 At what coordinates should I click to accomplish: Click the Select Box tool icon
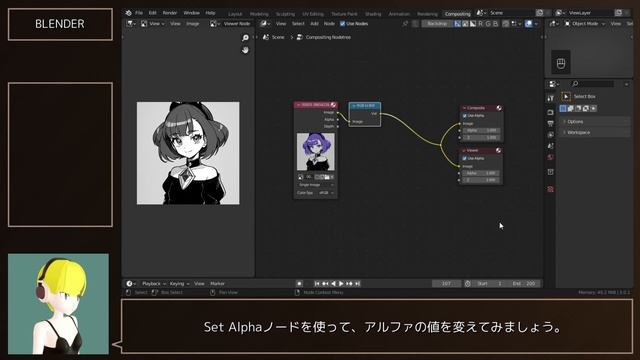[566, 97]
